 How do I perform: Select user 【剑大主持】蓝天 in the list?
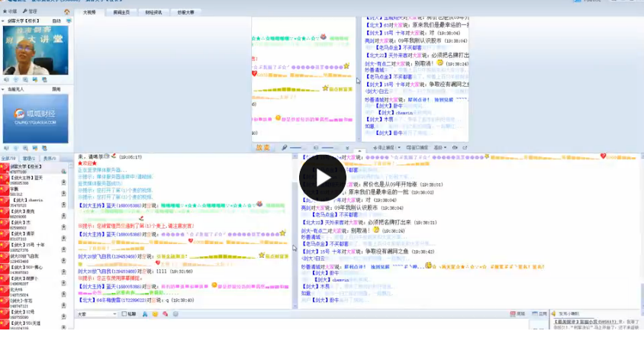pos(35,180)
